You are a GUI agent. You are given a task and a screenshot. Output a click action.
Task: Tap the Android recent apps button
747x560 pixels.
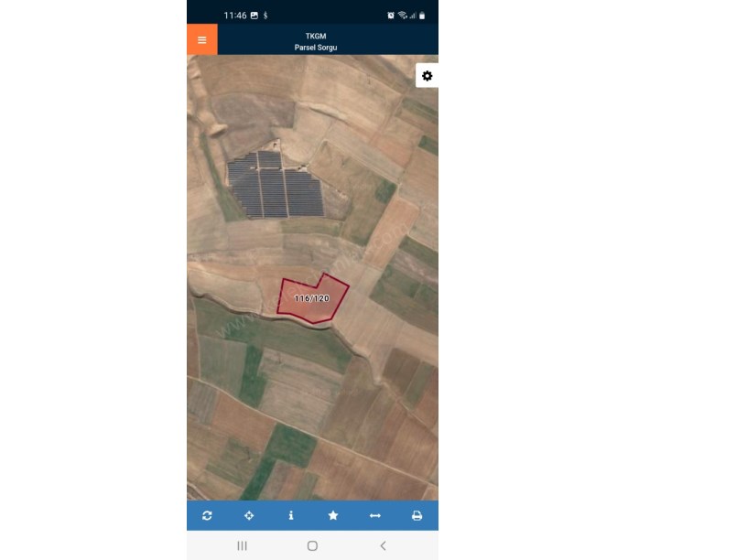[242, 545]
